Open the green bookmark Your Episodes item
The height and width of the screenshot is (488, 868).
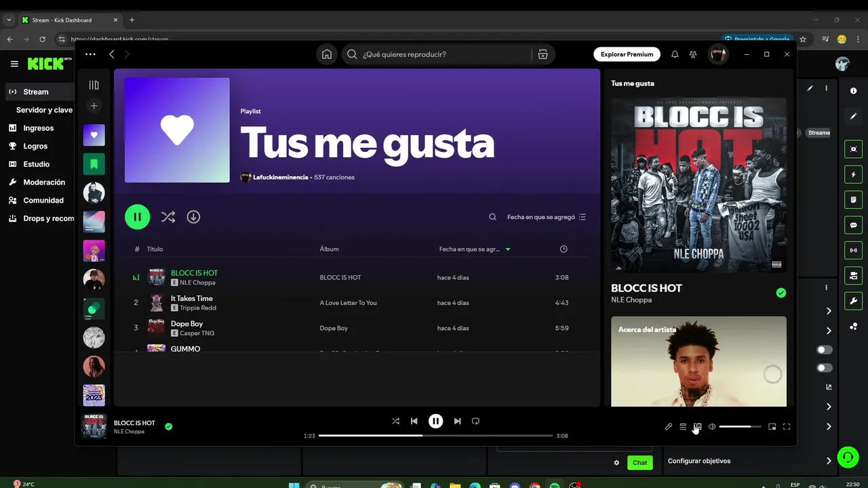tap(94, 164)
